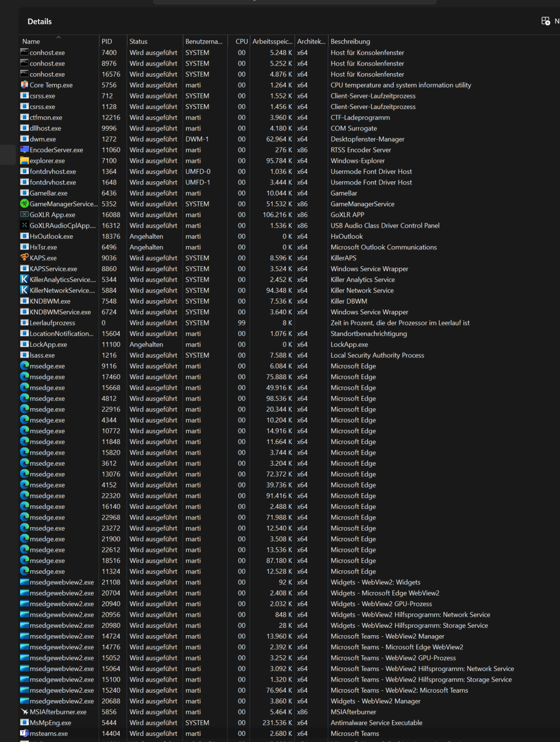
Task: Click the MsMpEng.exe process icon
Action: (24, 722)
